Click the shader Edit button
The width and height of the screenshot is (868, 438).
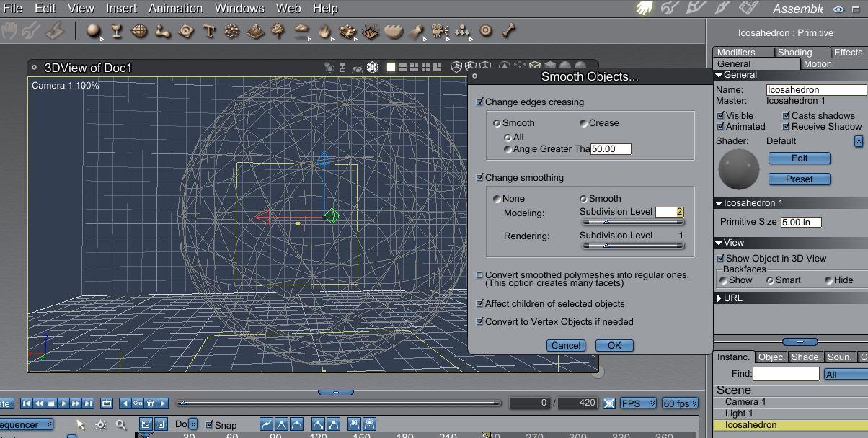point(800,158)
